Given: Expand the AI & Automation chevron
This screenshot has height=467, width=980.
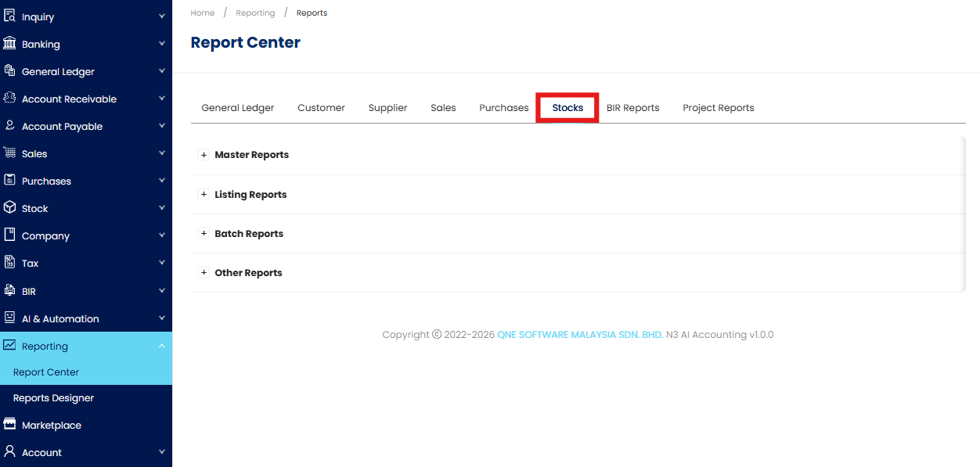Looking at the screenshot, I should click(161, 318).
